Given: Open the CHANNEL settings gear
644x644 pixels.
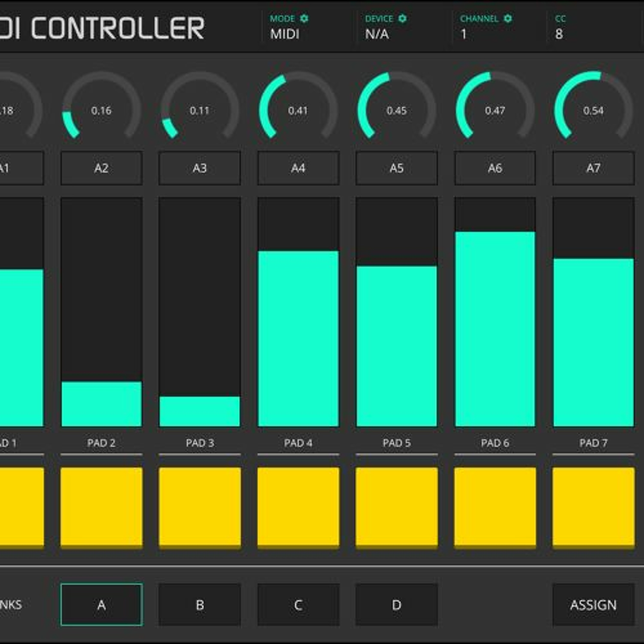Looking at the screenshot, I should [x=507, y=19].
